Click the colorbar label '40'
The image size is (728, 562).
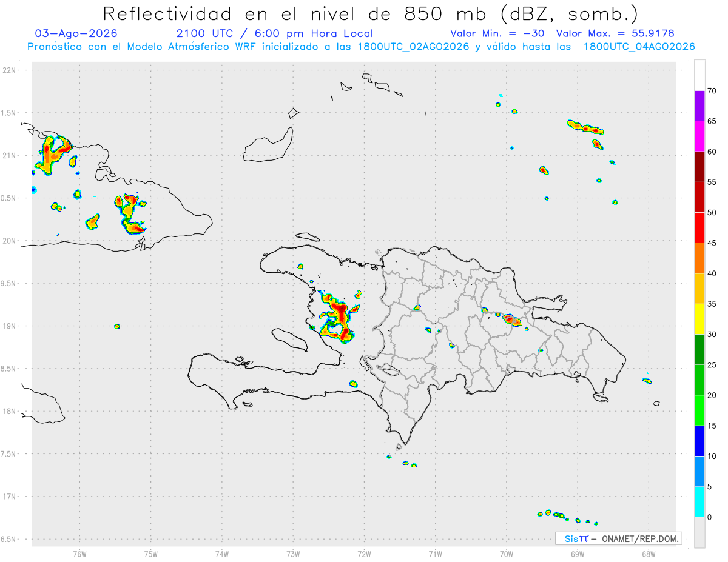(x=712, y=273)
